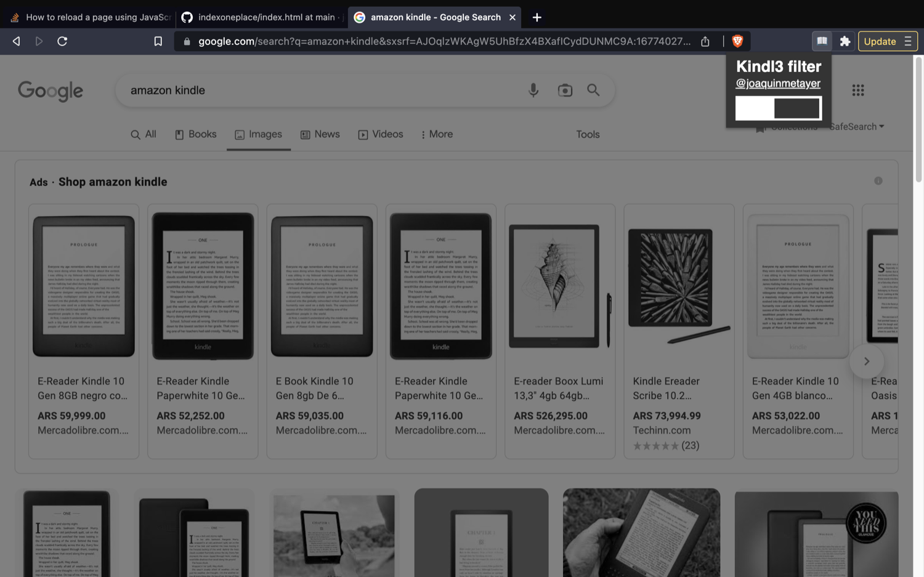Click the magnifier search button
Image resolution: width=924 pixels, height=577 pixels.
(593, 90)
